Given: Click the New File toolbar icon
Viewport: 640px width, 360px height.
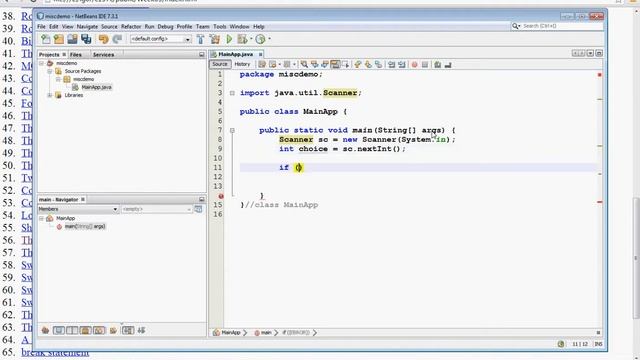Looking at the screenshot, I should (x=46, y=39).
